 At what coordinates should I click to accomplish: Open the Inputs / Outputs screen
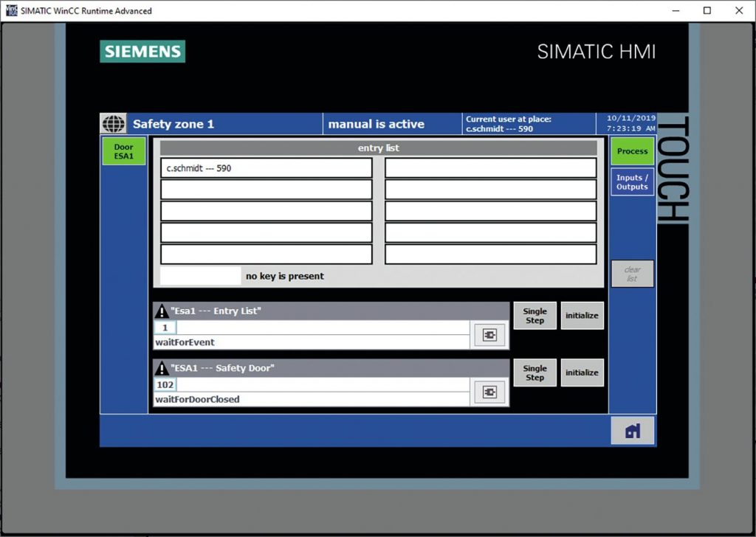[x=632, y=182]
